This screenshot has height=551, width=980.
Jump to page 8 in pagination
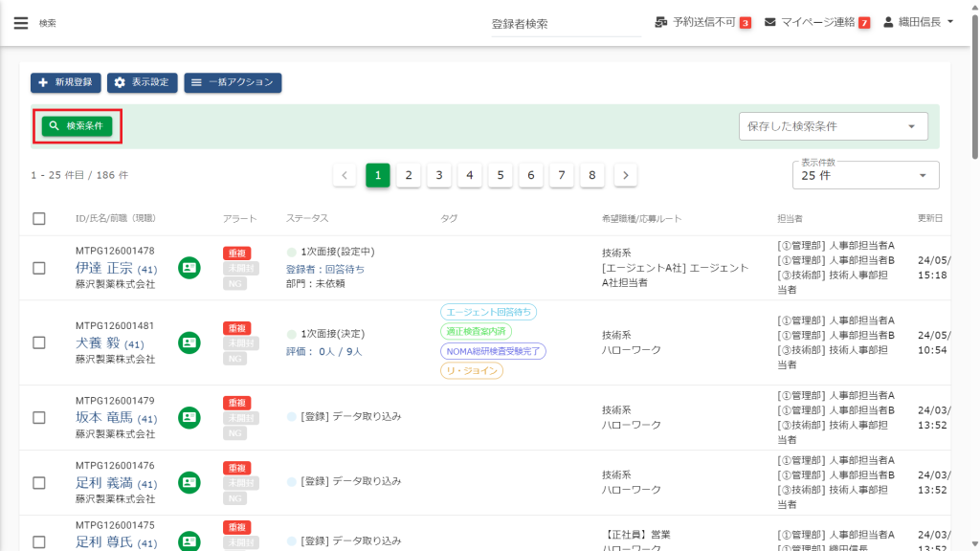pyautogui.click(x=592, y=175)
